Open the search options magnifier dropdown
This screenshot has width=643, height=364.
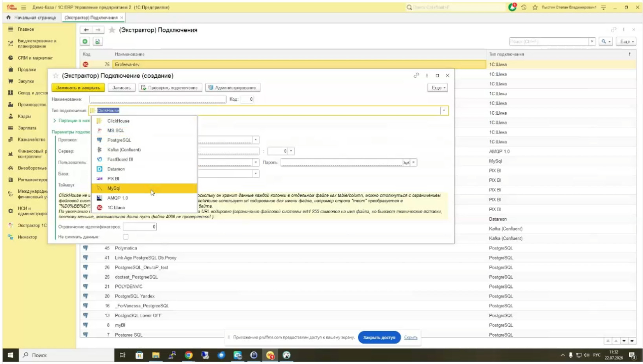pyautogui.click(x=605, y=41)
